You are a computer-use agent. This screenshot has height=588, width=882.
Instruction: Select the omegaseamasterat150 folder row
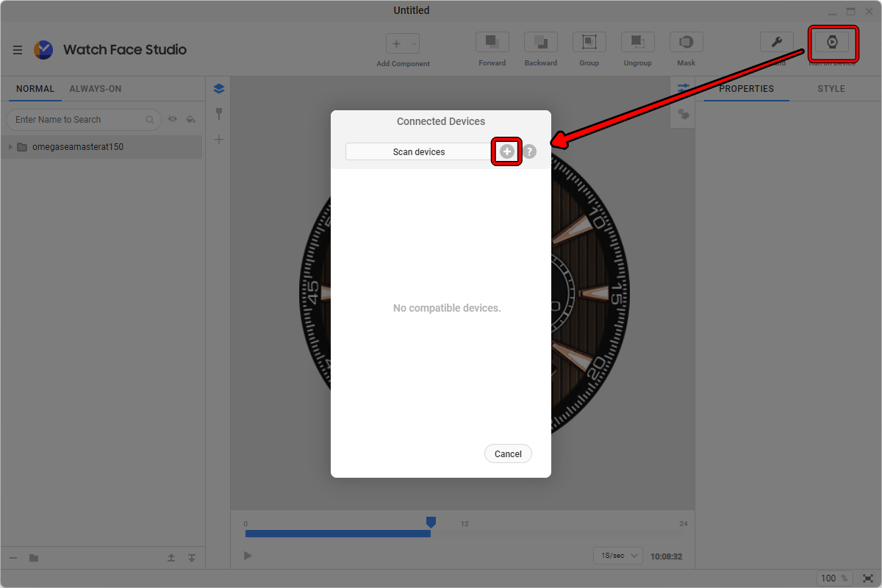tap(101, 147)
